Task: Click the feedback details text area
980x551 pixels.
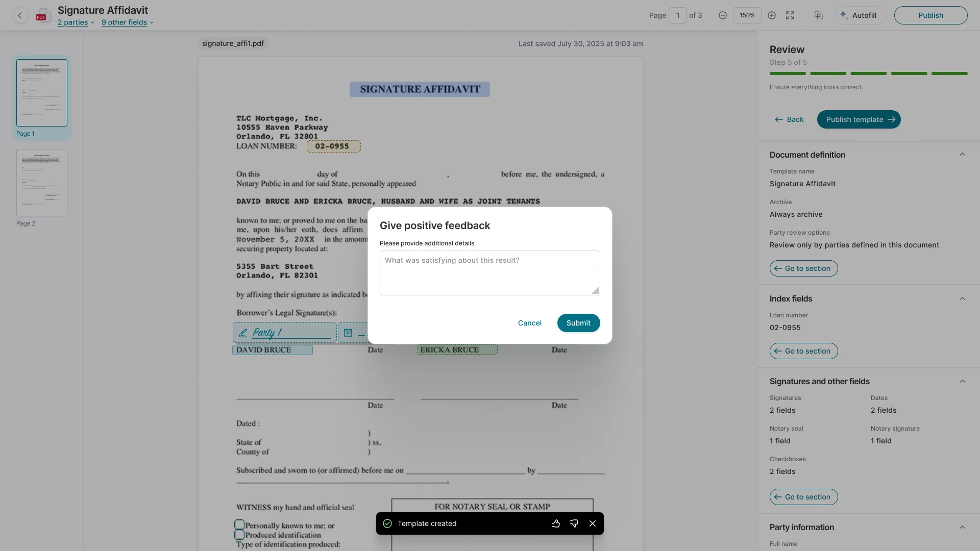Action: [x=489, y=273]
